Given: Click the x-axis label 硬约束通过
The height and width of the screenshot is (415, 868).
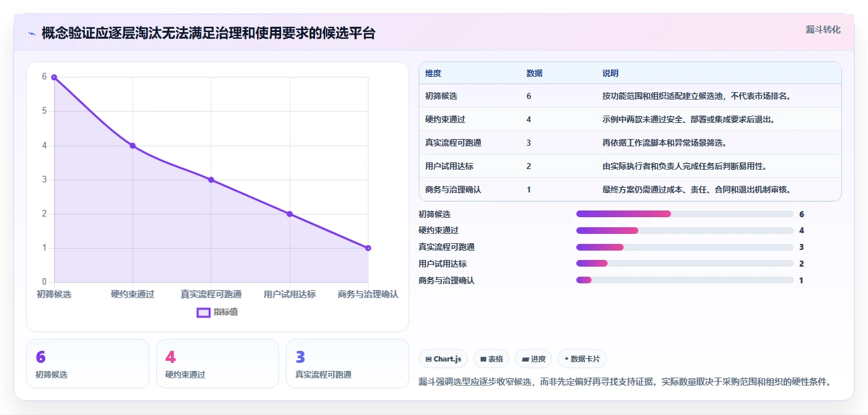Looking at the screenshot, I should (132, 294).
